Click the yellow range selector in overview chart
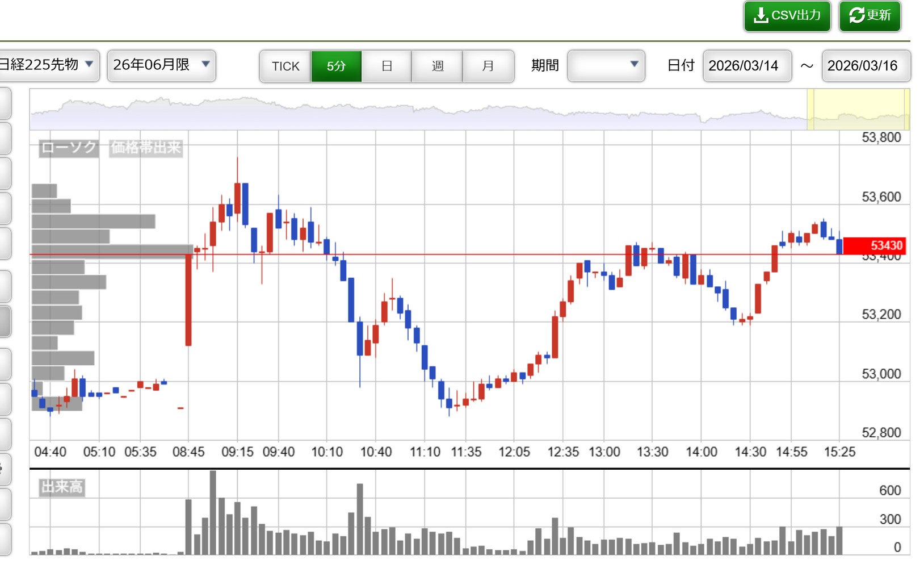The image size is (924, 568). (858, 110)
